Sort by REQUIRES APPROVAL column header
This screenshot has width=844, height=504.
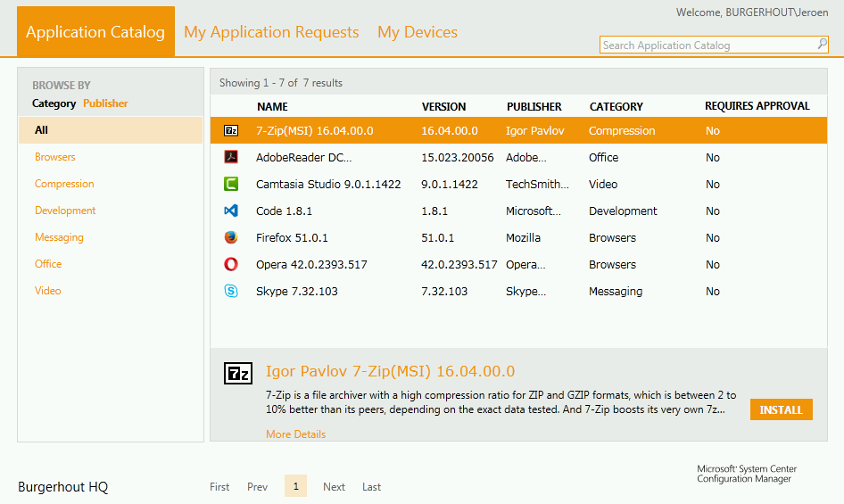pos(757,106)
